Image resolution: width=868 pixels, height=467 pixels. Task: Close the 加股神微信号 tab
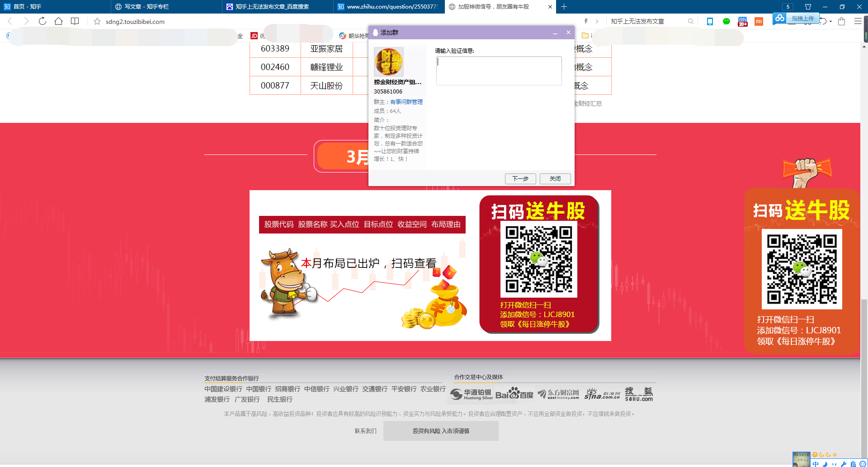tap(550, 7)
